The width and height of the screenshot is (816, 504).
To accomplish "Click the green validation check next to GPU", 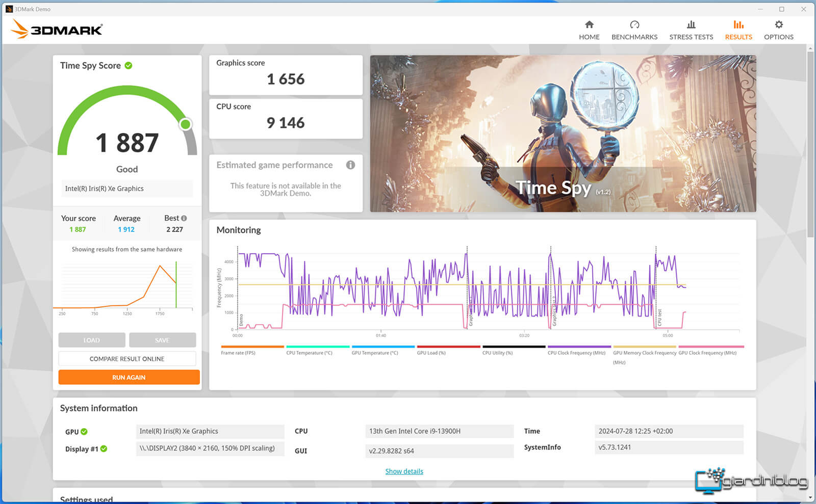I will click(84, 432).
